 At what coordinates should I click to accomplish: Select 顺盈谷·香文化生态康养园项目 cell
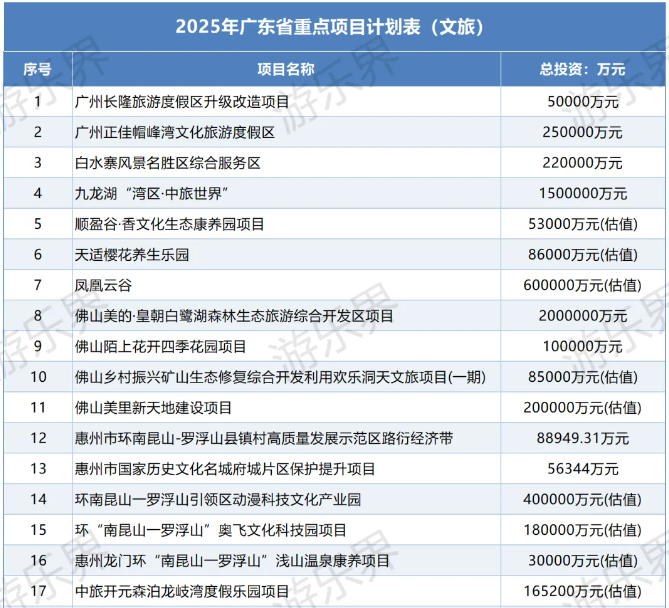click(286, 224)
